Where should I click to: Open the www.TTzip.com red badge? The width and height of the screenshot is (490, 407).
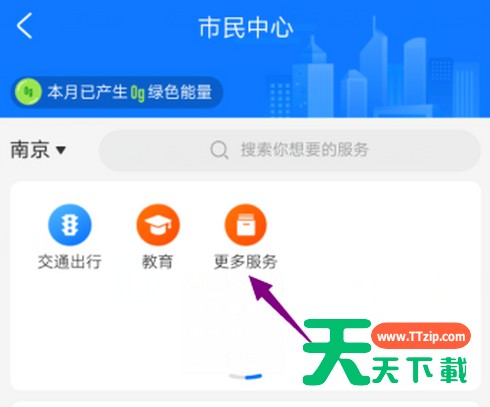421,336
